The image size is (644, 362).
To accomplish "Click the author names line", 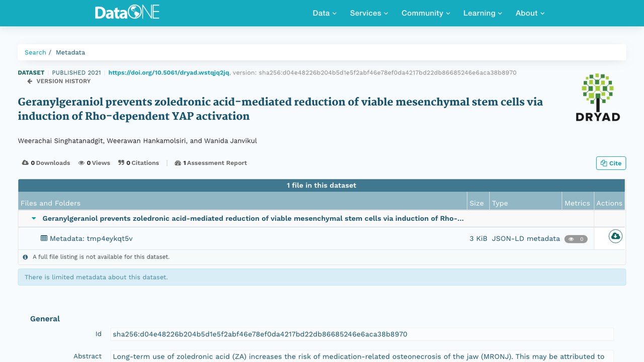I will tap(137, 141).
